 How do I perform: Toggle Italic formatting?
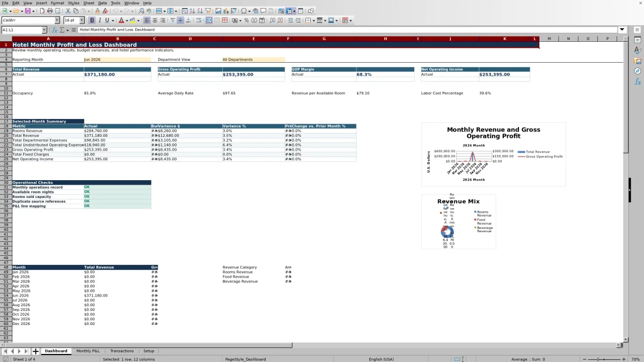(x=99, y=20)
